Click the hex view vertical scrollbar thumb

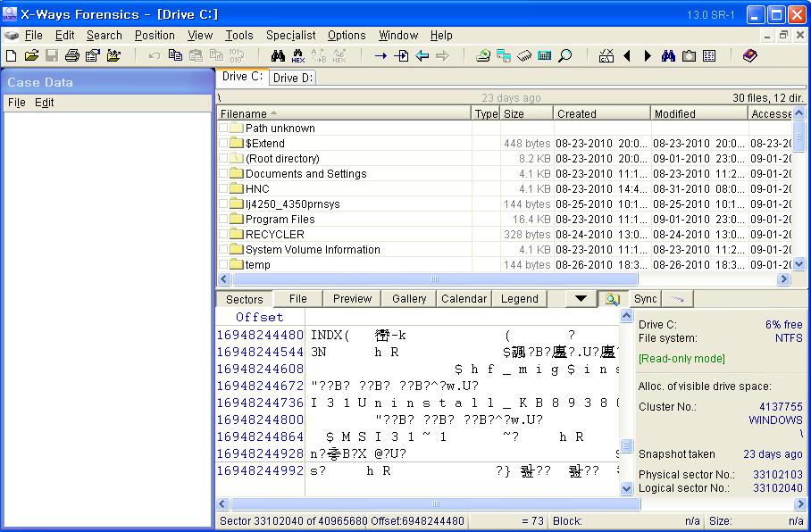click(x=626, y=445)
